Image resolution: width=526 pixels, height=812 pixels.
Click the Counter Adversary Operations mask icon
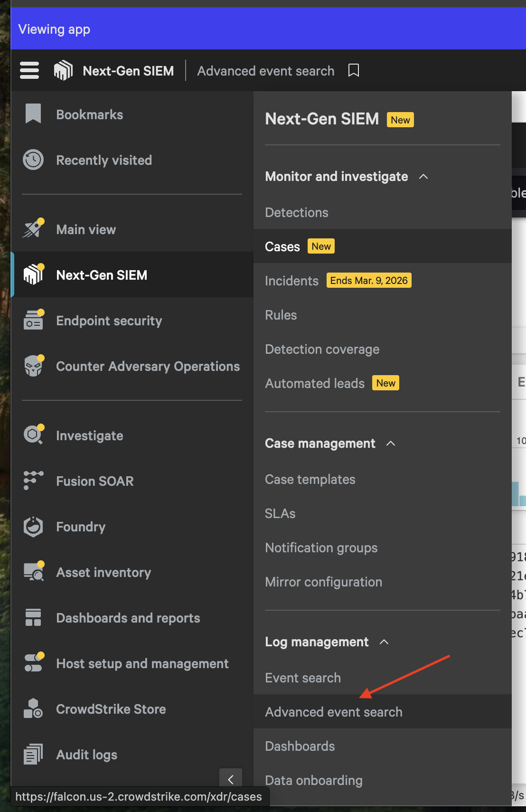33,366
